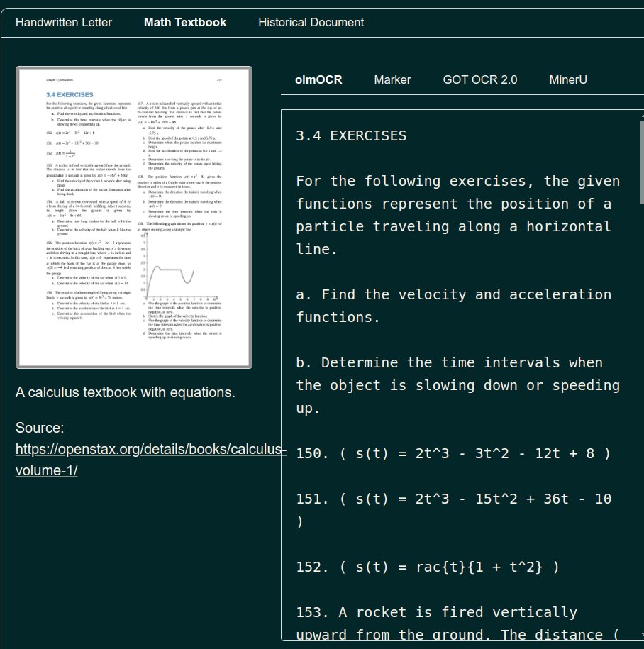Image resolution: width=644 pixels, height=649 pixels.
Task: Click the exercise 151 equation line
Action: click(453, 499)
